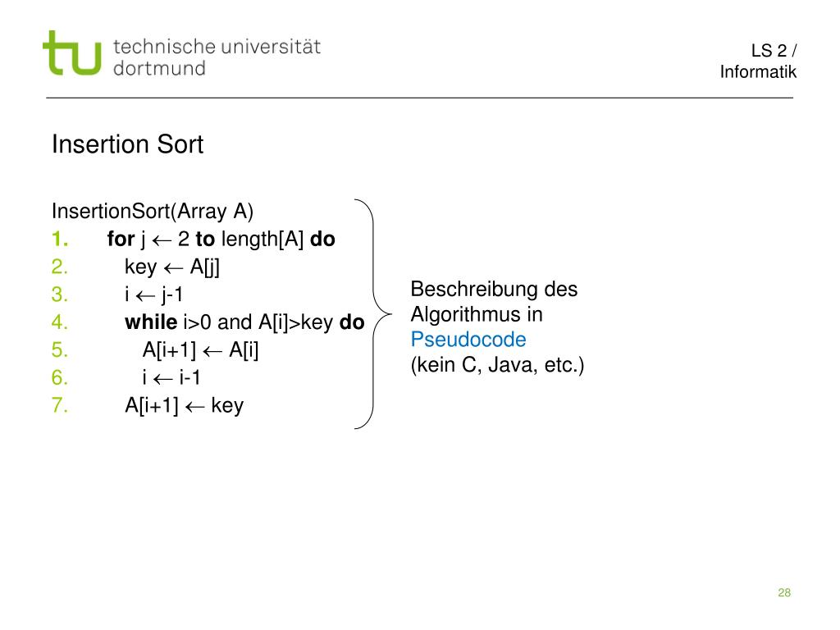The width and height of the screenshot is (840, 630).
Task: Click line number 3
Action: (x=59, y=294)
